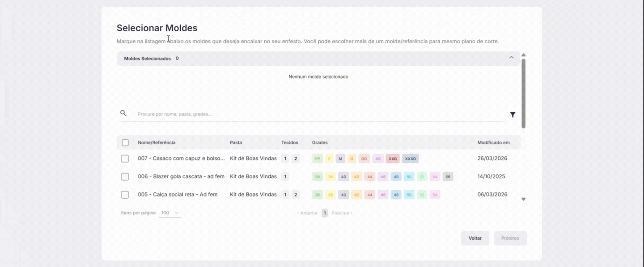The image size is (644, 267).
Task: Click the Próximo button at bottom right
Action: click(x=510, y=238)
